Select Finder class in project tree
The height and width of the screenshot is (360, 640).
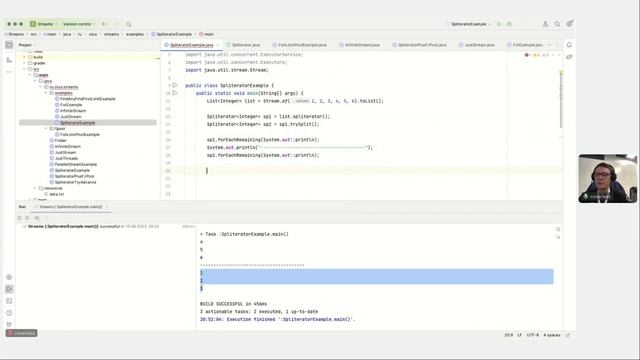click(x=58, y=140)
